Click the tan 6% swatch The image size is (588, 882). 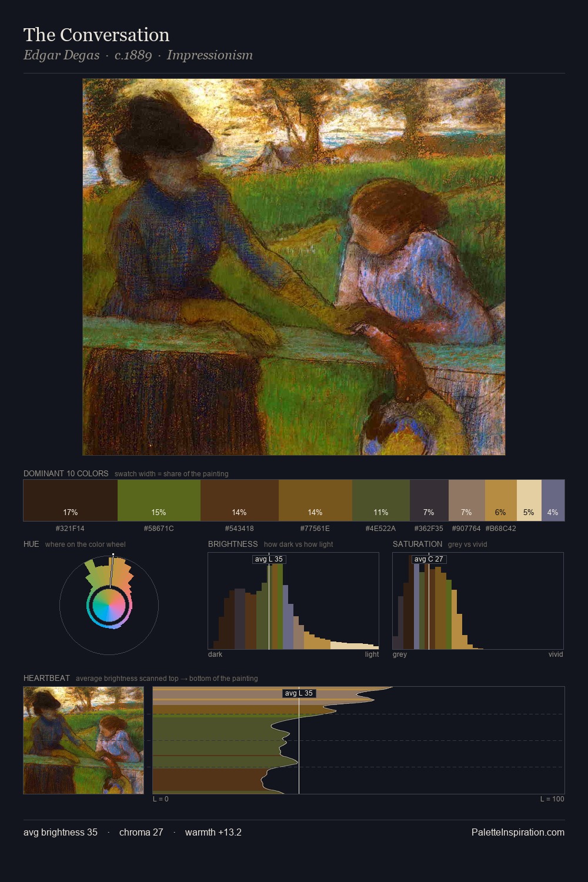501,500
